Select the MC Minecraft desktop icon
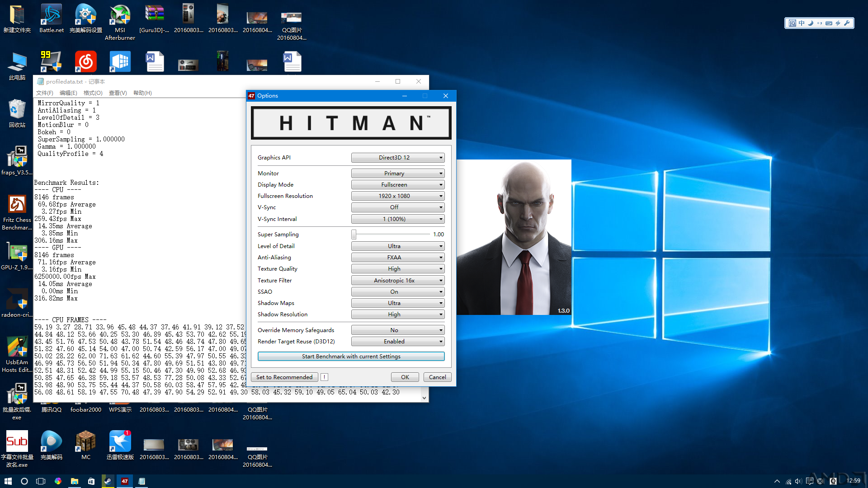Viewport: 868px width, 488px height. [x=86, y=446]
